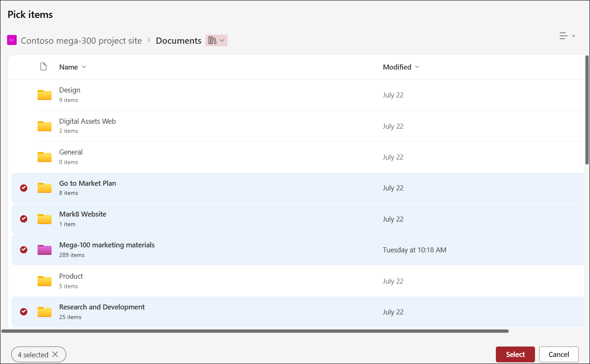Open the Product folder icon
The height and width of the screenshot is (364, 590).
point(44,281)
